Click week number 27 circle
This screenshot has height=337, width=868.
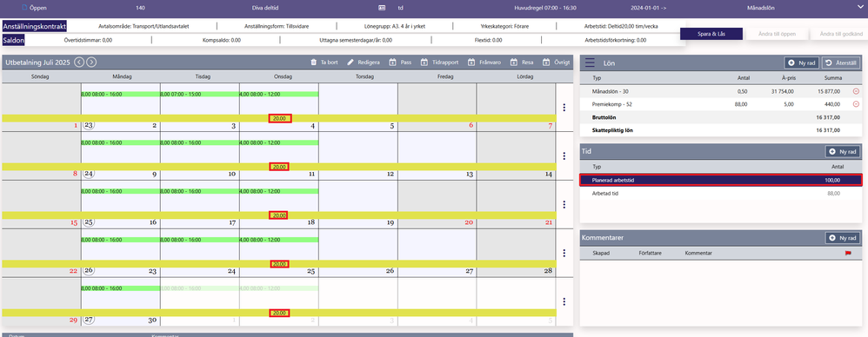tap(88, 320)
